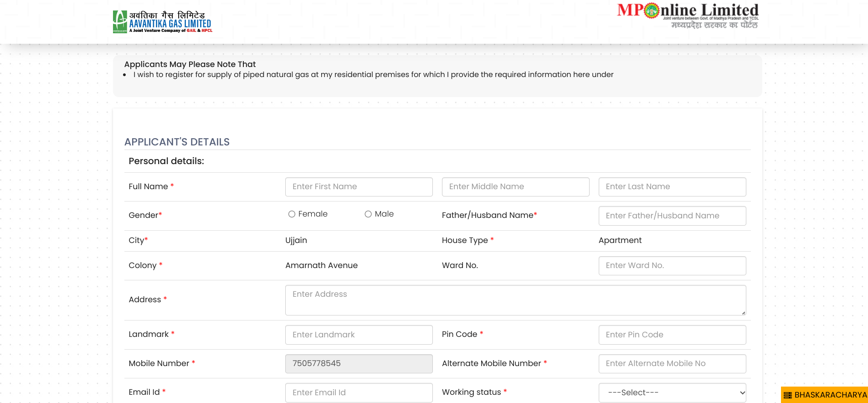Viewport: 868px width, 403px height.
Task: Click the Enter Email Id field
Action: (359, 393)
